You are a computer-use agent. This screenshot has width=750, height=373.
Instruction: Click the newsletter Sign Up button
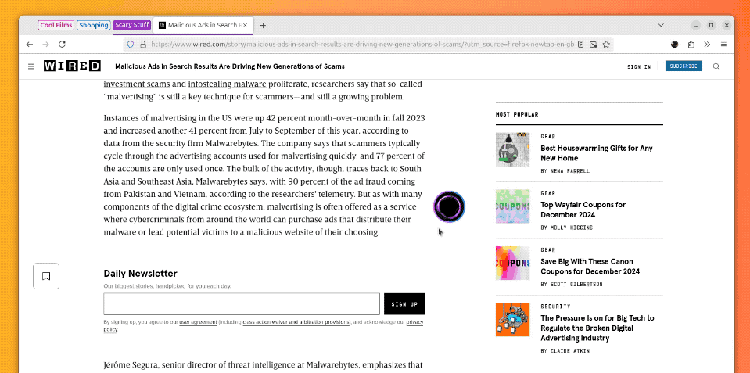click(404, 304)
